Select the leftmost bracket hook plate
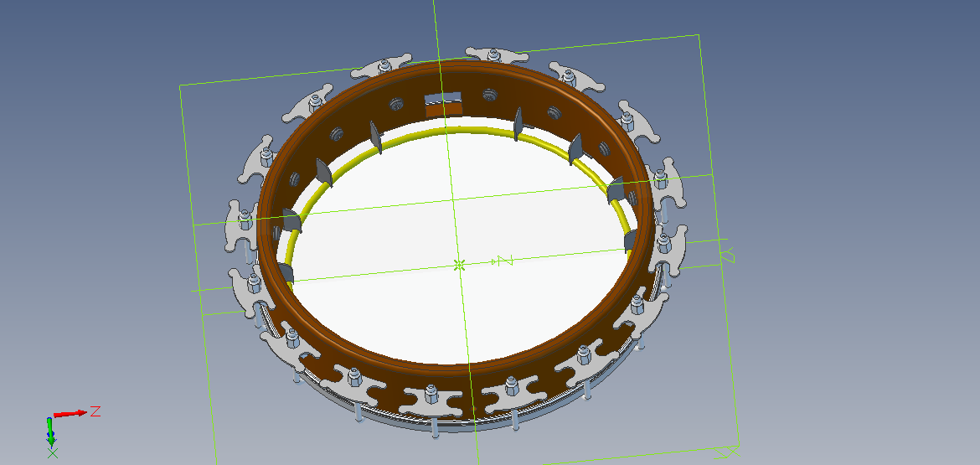 (x=240, y=224)
